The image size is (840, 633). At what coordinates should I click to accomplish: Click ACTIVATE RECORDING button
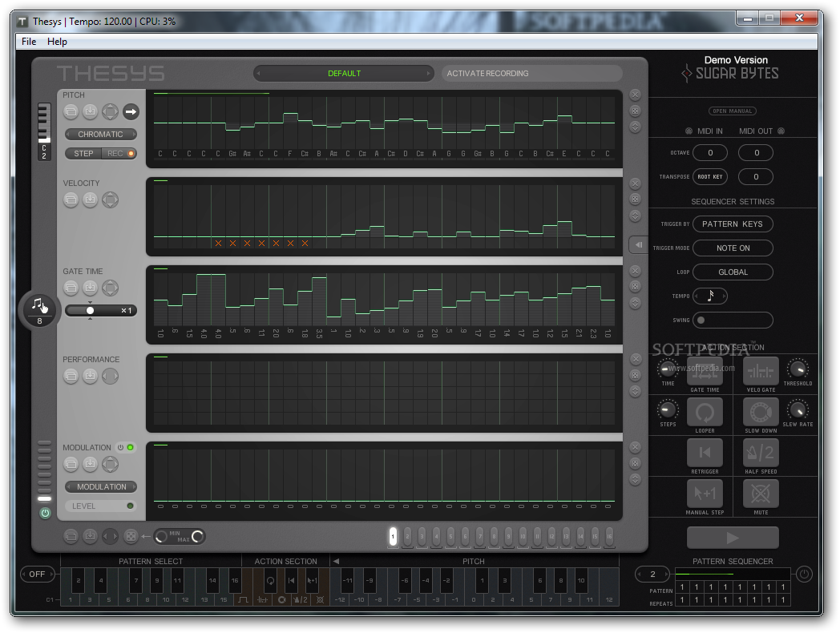click(x=531, y=74)
